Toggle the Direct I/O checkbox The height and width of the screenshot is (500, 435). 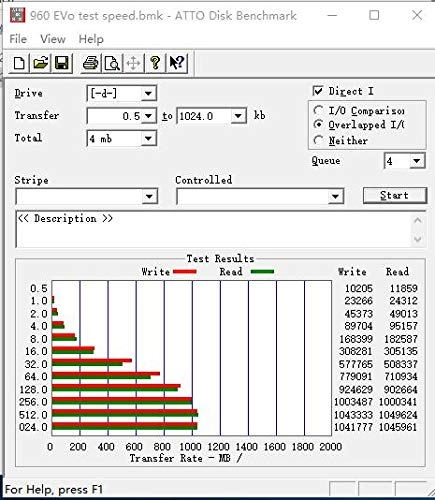tap(318, 91)
